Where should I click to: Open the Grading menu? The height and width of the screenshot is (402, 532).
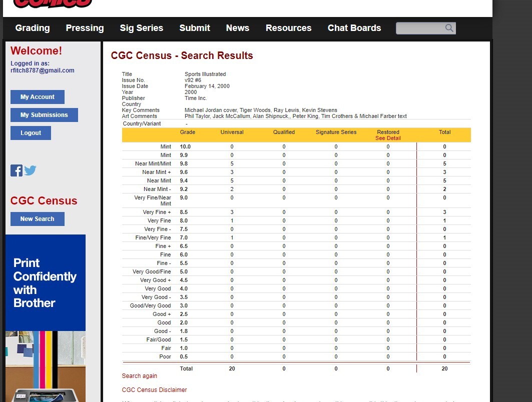point(33,28)
